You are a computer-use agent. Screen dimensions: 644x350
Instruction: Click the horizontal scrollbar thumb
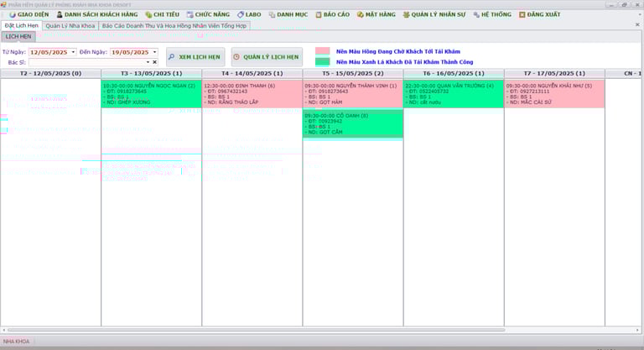coord(257,330)
